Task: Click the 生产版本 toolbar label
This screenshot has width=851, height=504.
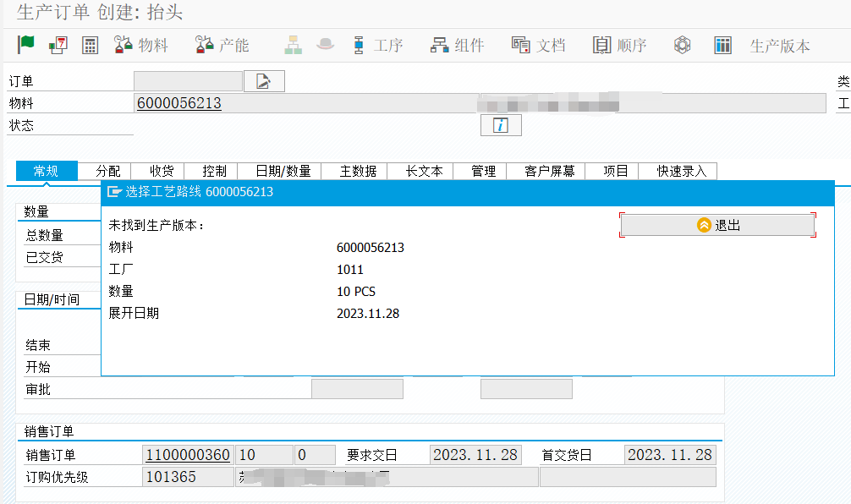Action: pos(780,47)
